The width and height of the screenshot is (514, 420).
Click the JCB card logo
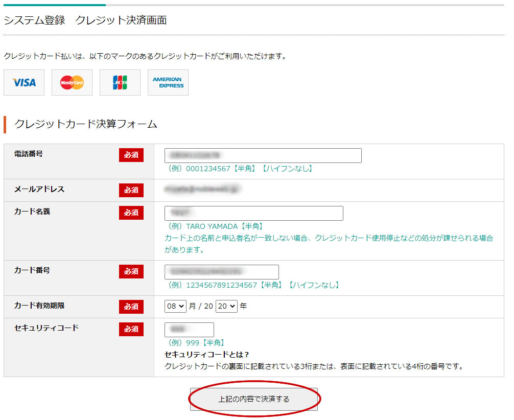(120, 83)
